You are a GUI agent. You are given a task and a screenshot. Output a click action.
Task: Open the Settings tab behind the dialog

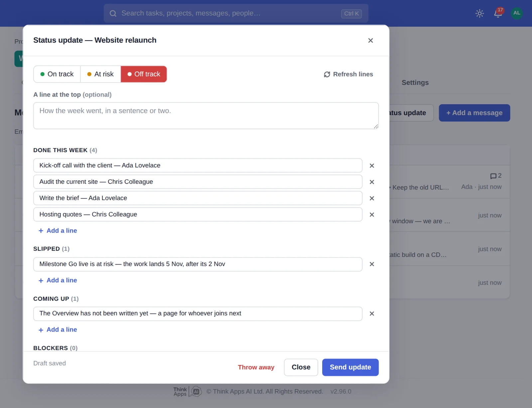point(415,83)
